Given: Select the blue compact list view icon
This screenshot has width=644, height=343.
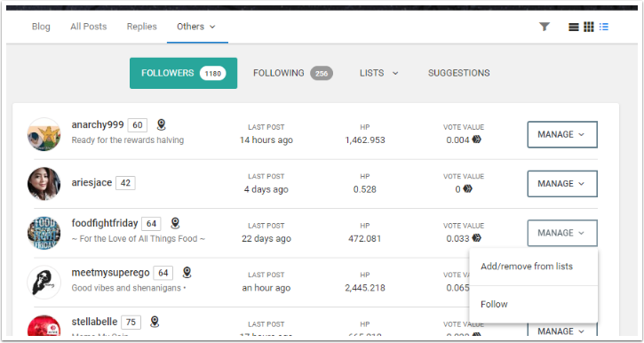Looking at the screenshot, I should [x=603, y=28].
